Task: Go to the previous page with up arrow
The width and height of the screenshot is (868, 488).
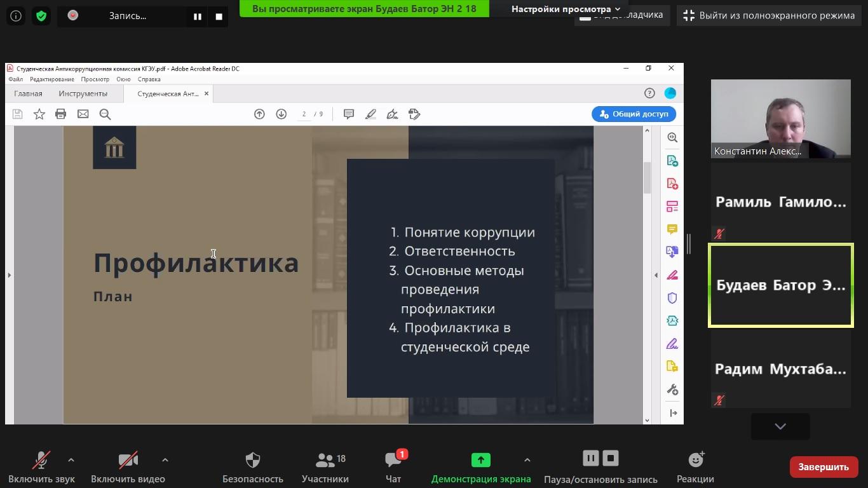Action: (x=259, y=114)
